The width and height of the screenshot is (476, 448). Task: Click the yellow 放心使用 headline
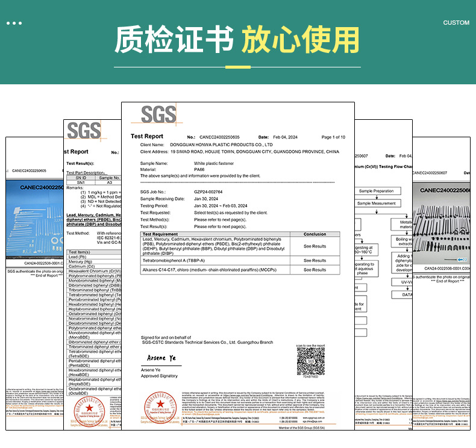[301, 39]
